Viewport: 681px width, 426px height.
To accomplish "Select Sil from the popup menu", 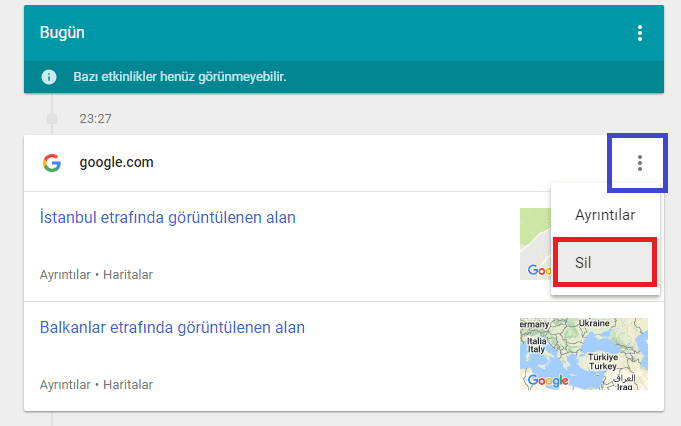I will 605,262.
